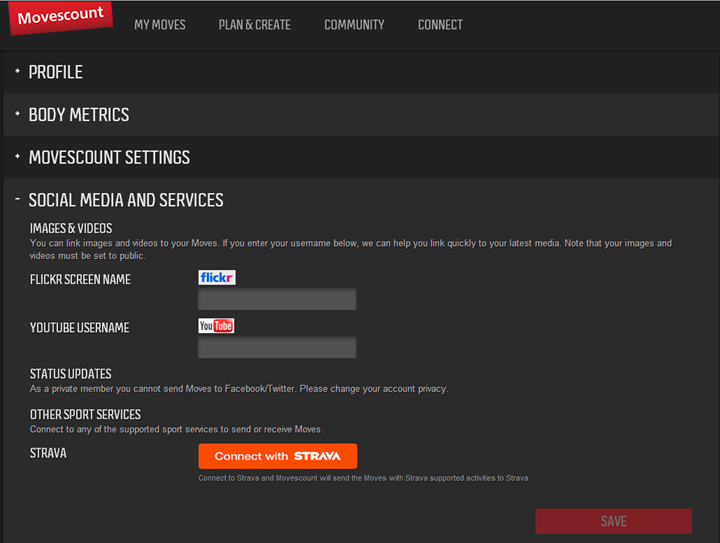720x543 pixels.
Task: Click the Save button
Action: (613, 521)
